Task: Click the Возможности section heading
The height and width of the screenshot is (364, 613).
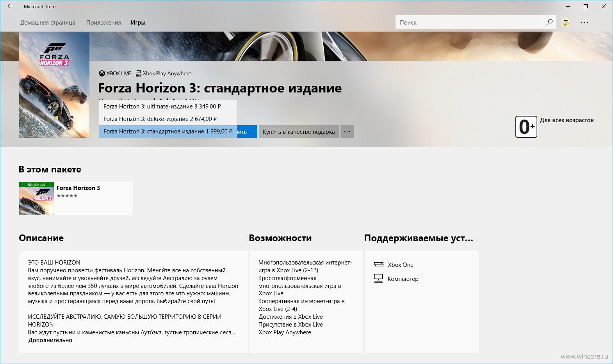Action: click(x=280, y=238)
